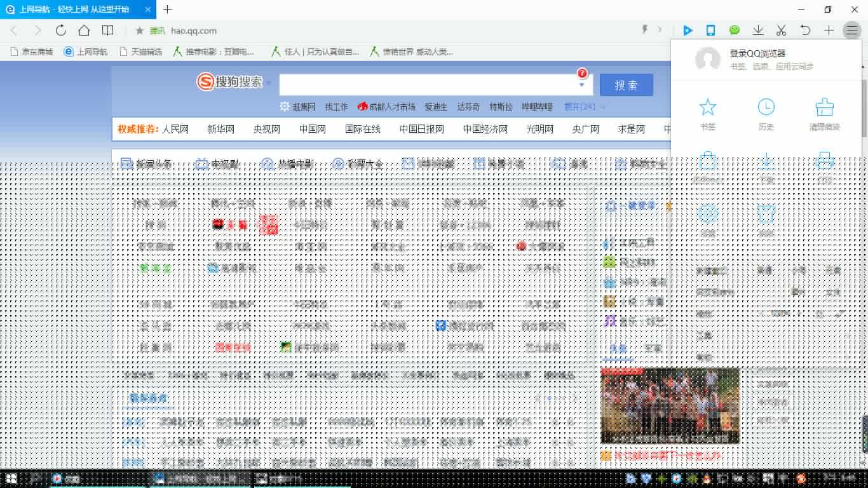Open shopping bag icon in menu panel

pyautogui.click(x=707, y=160)
